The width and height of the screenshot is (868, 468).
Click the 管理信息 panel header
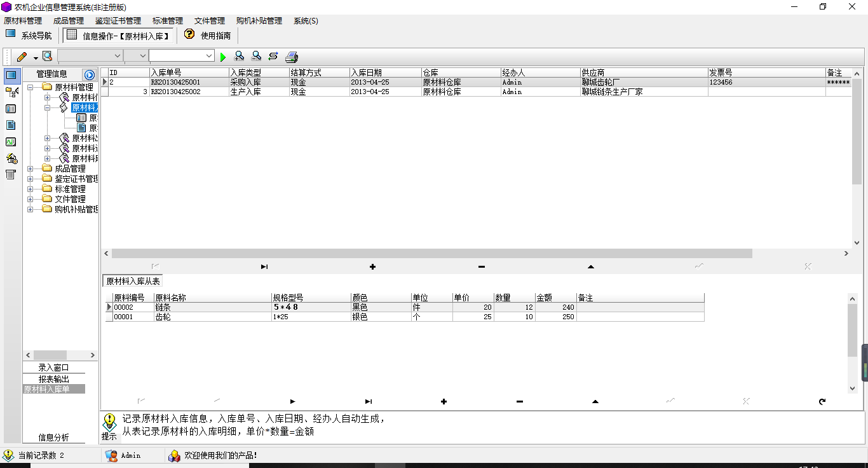click(51, 74)
